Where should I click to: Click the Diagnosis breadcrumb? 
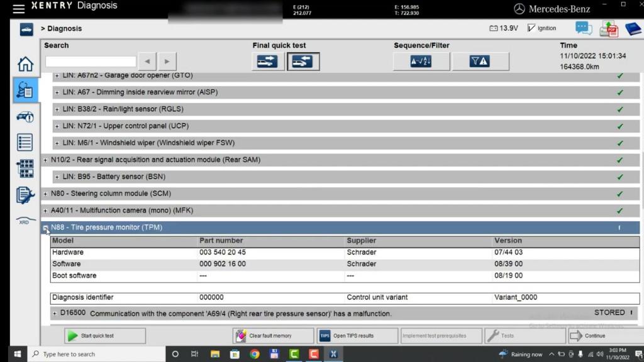pos(65,28)
